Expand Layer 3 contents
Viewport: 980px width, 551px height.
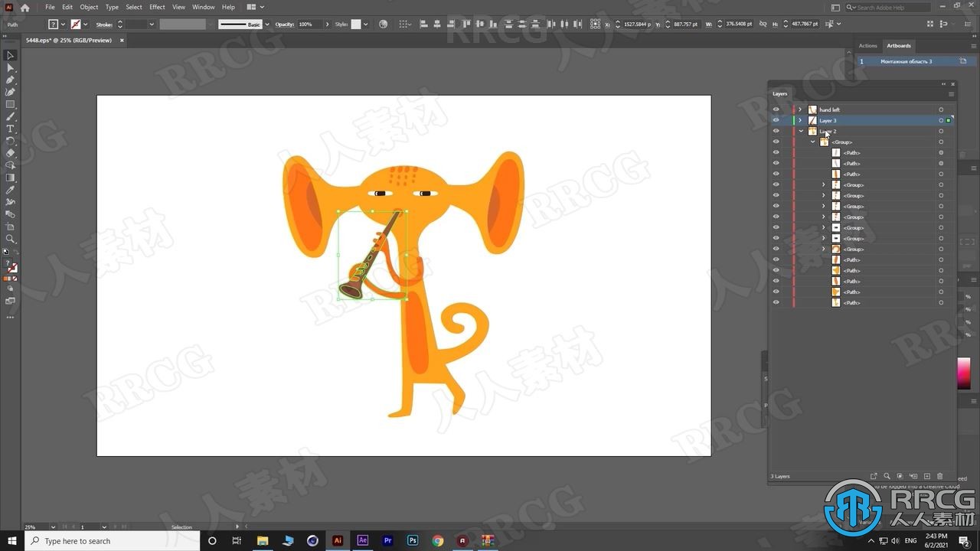click(x=800, y=120)
